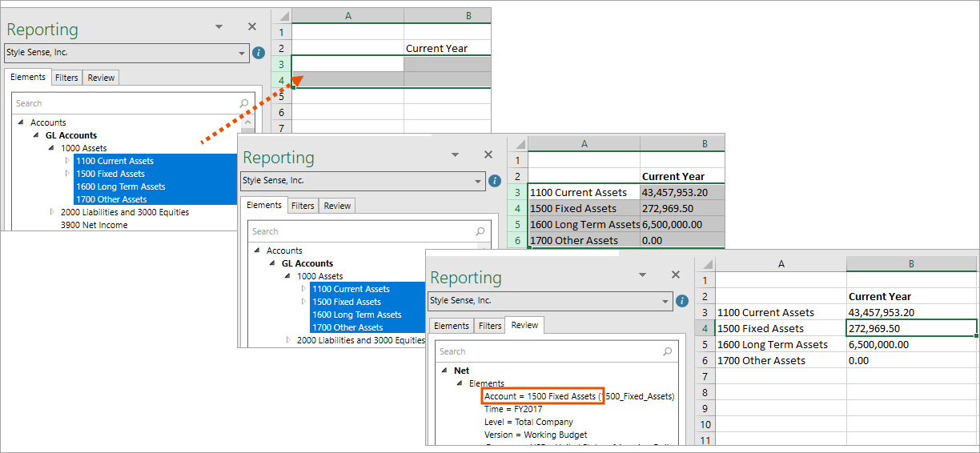Click the Search field in the rearmost pane
The image size is (980, 453).
coord(133,103)
